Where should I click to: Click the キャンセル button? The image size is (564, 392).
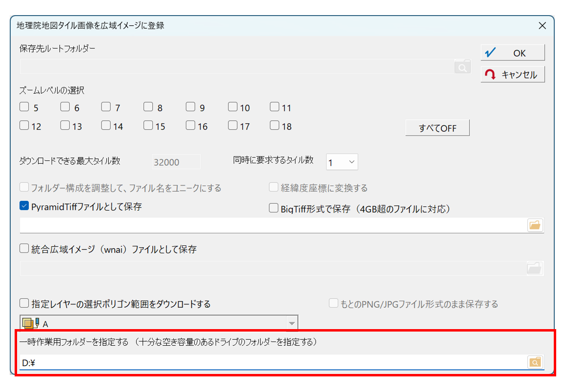tap(512, 75)
